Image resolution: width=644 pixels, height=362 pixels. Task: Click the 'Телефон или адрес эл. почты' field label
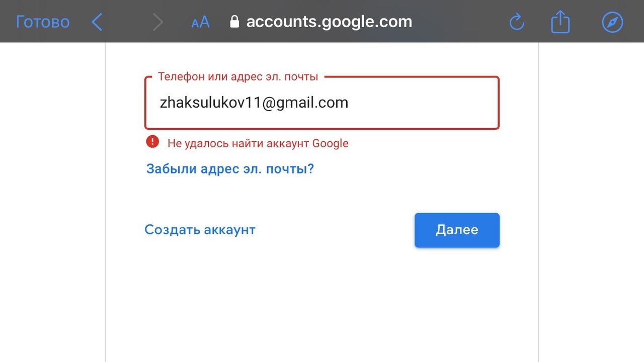click(238, 77)
